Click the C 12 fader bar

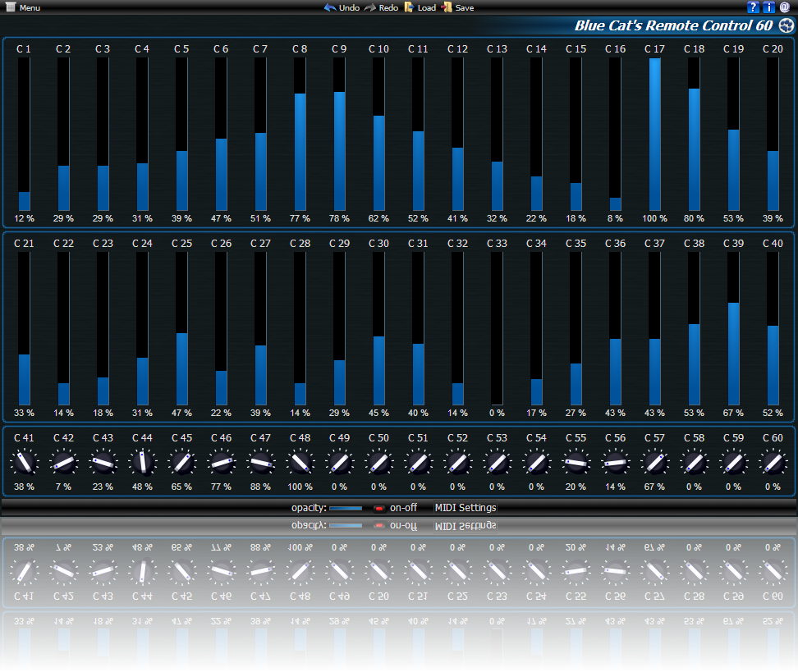coord(457,134)
